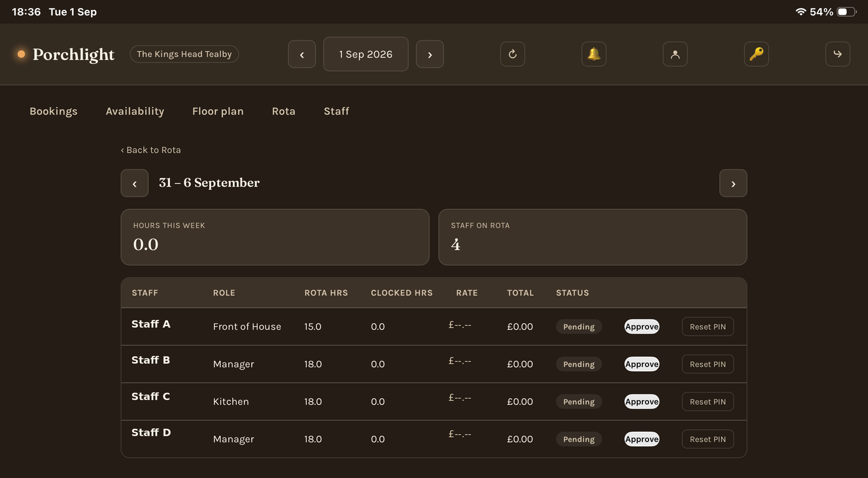Open the Floor plan tab

pyautogui.click(x=218, y=112)
